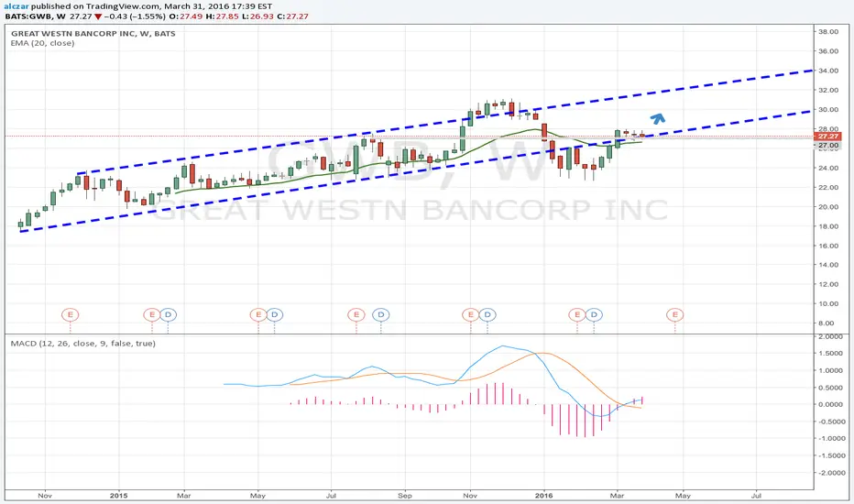Click the earnings E marker at May 2015

pyautogui.click(x=258, y=314)
